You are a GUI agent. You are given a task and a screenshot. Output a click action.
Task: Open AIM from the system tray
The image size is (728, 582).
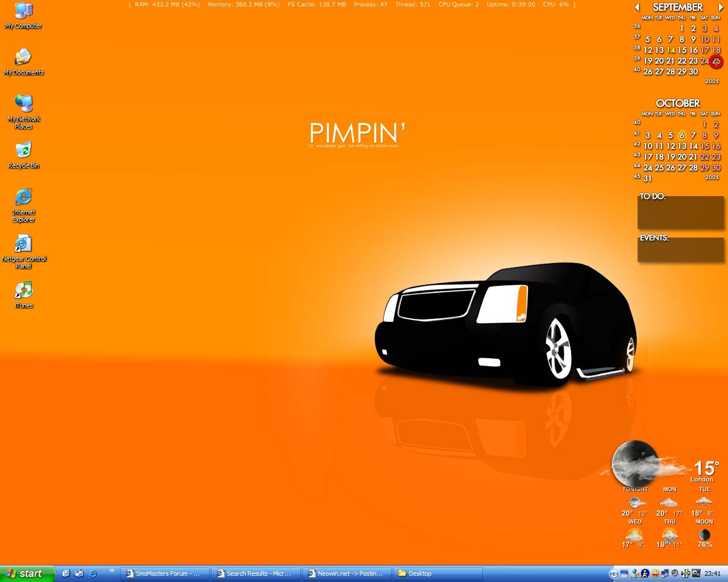645,573
